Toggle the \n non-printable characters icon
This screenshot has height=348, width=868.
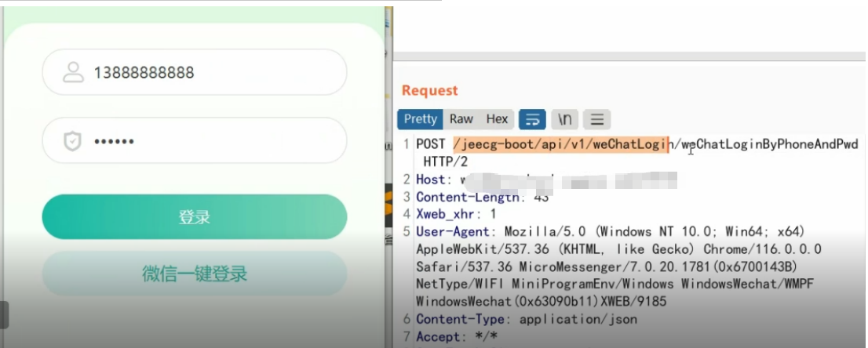click(564, 119)
